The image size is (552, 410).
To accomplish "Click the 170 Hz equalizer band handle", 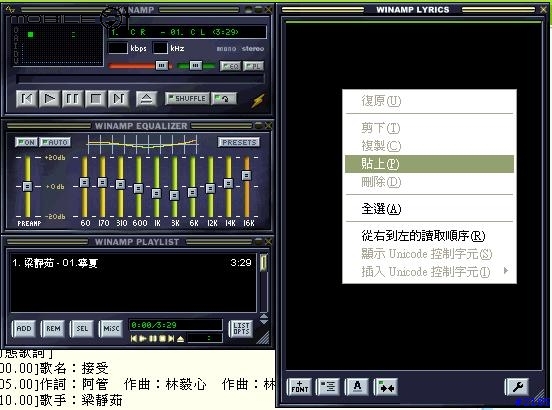I will [x=102, y=182].
